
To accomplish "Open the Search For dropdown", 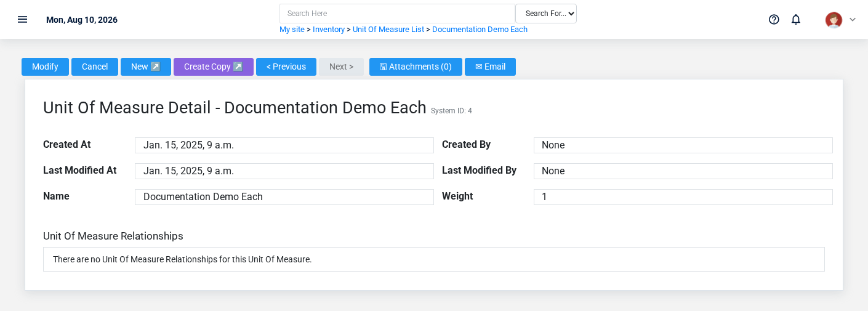I will point(546,14).
